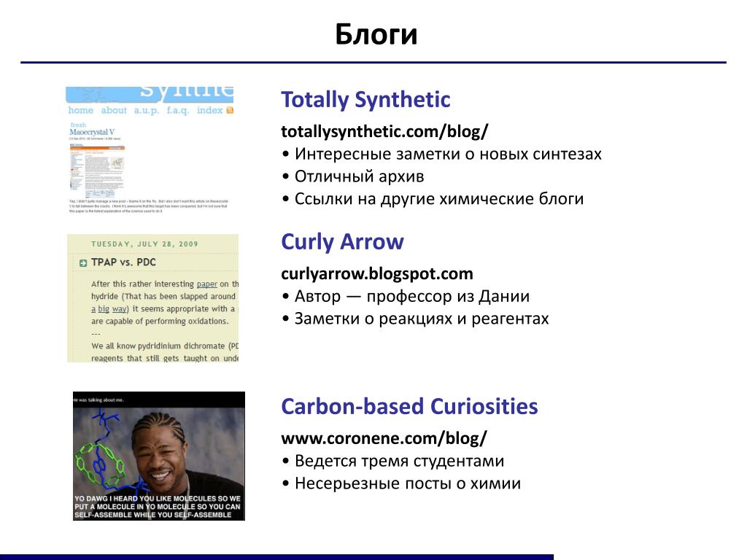The height and width of the screenshot is (560, 747).
Task: Click the Totally Synthetic blog screenshot thumbnail
Action: pyautogui.click(x=150, y=150)
